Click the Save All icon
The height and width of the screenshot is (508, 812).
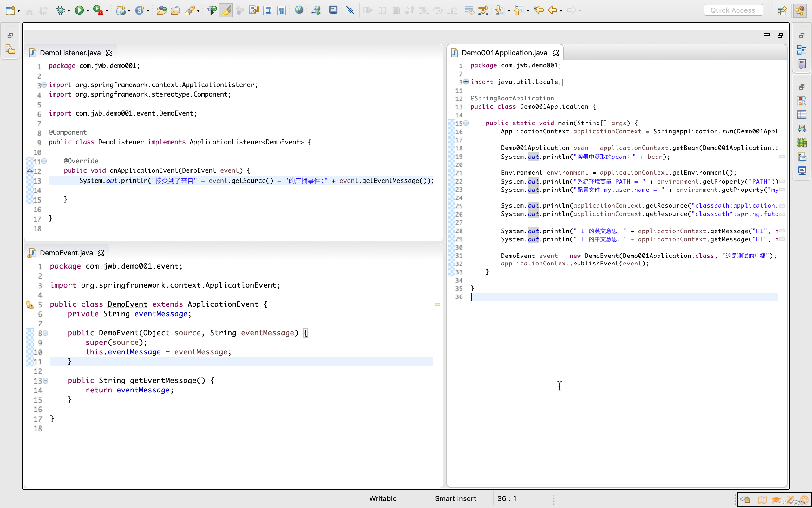[x=43, y=10]
